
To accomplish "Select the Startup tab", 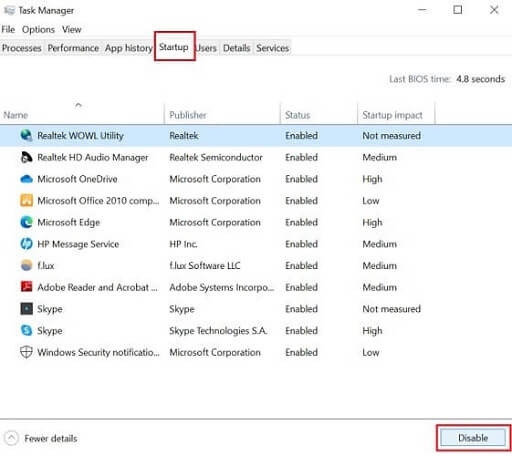I will [174, 47].
